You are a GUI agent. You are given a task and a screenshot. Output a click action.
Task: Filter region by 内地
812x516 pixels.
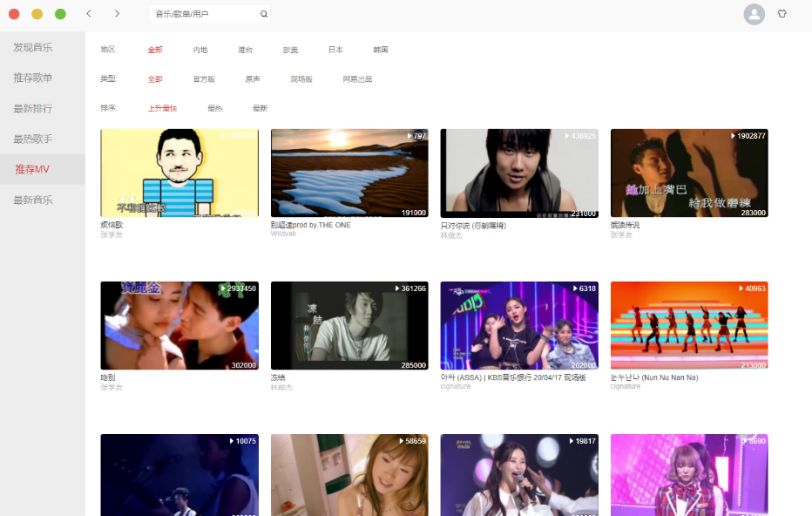pos(200,50)
